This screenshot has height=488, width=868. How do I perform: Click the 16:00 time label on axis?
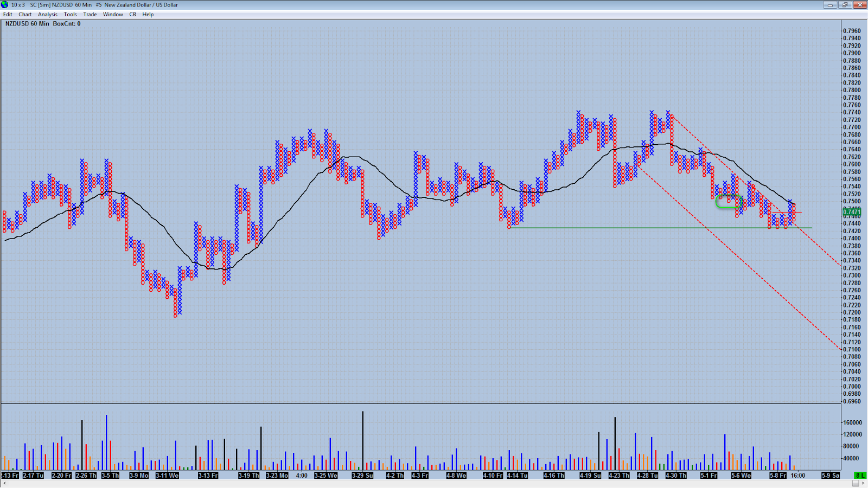(798, 476)
